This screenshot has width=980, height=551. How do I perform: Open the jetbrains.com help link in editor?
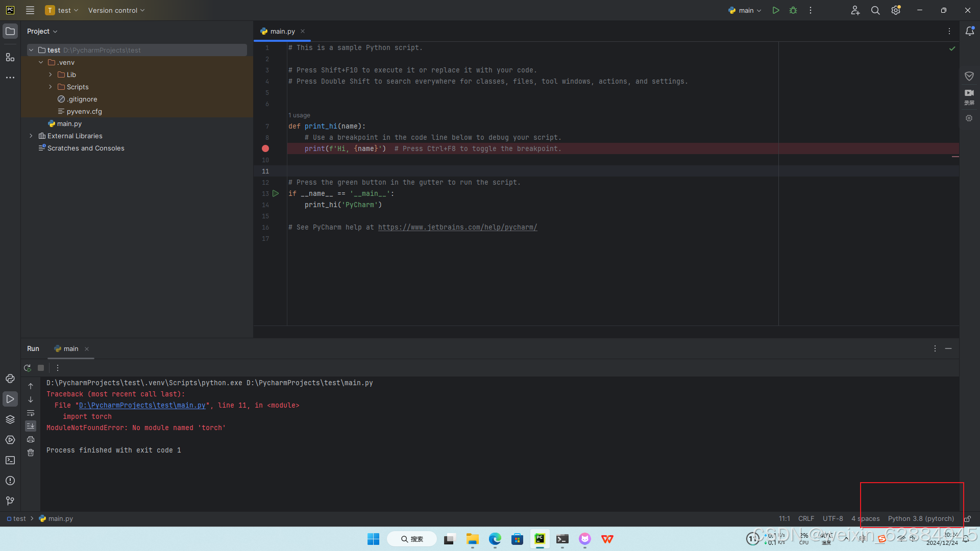pyautogui.click(x=457, y=228)
